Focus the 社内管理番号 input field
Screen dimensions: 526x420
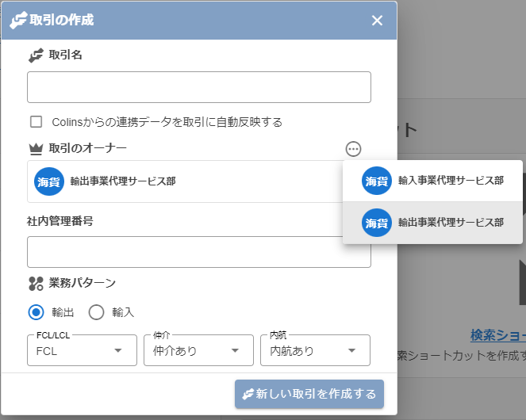(x=199, y=252)
